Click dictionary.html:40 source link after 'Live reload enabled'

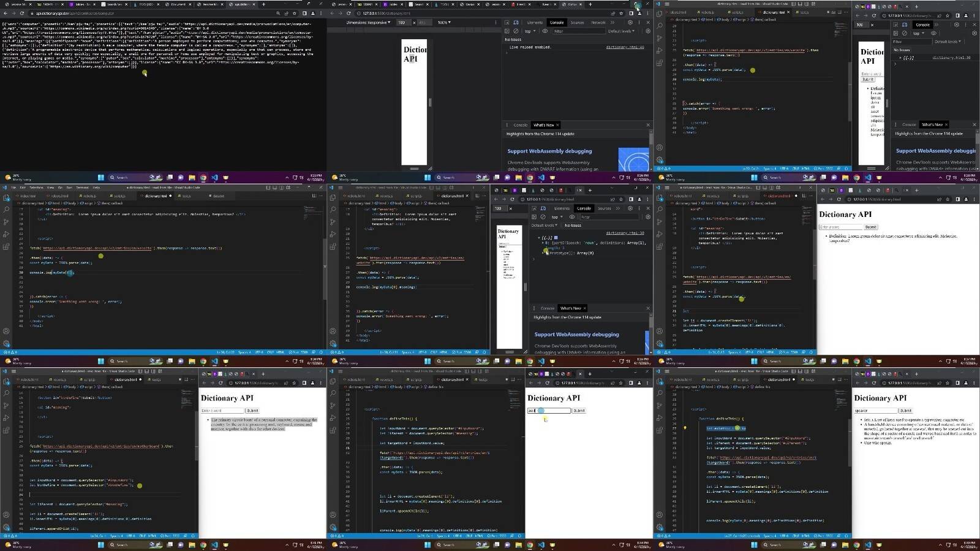[625, 47]
